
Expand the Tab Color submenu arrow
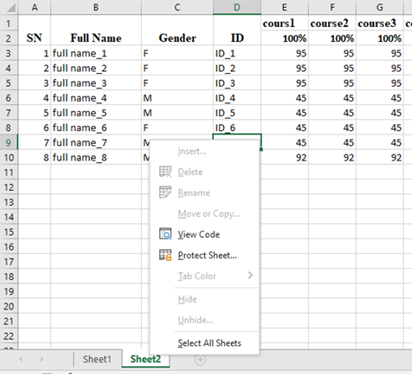coord(250,275)
